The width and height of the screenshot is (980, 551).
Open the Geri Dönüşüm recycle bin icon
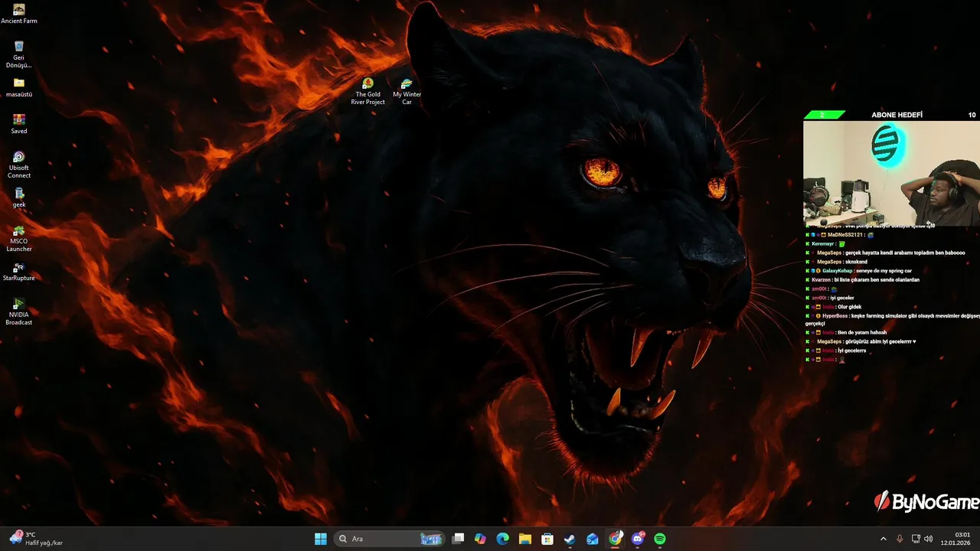(x=19, y=54)
